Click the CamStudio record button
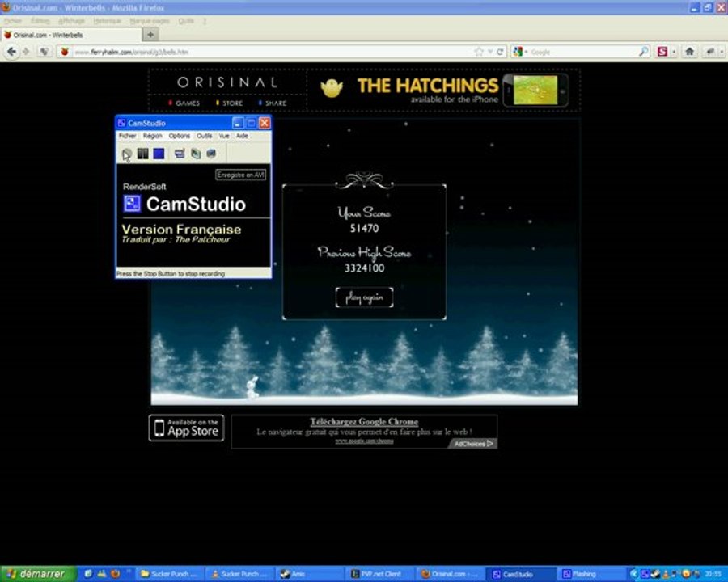The width and height of the screenshot is (728, 582). click(x=126, y=154)
